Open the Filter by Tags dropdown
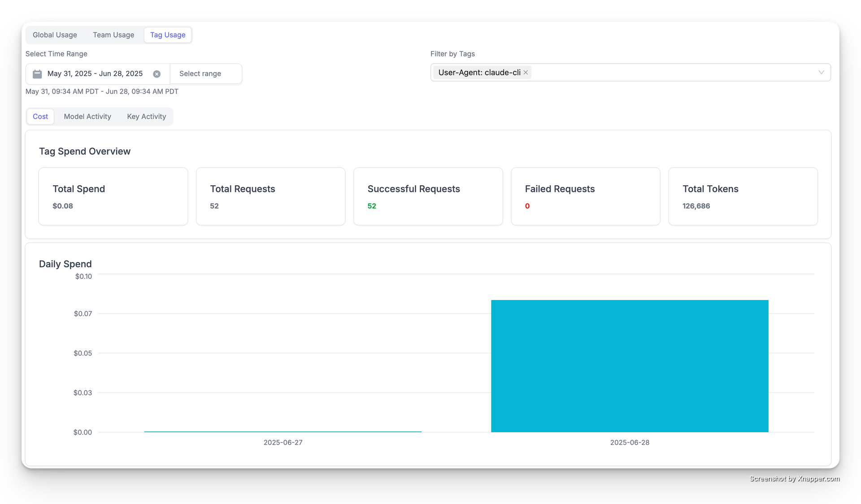The height and width of the screenshot is (504, 861). point(673,72)
